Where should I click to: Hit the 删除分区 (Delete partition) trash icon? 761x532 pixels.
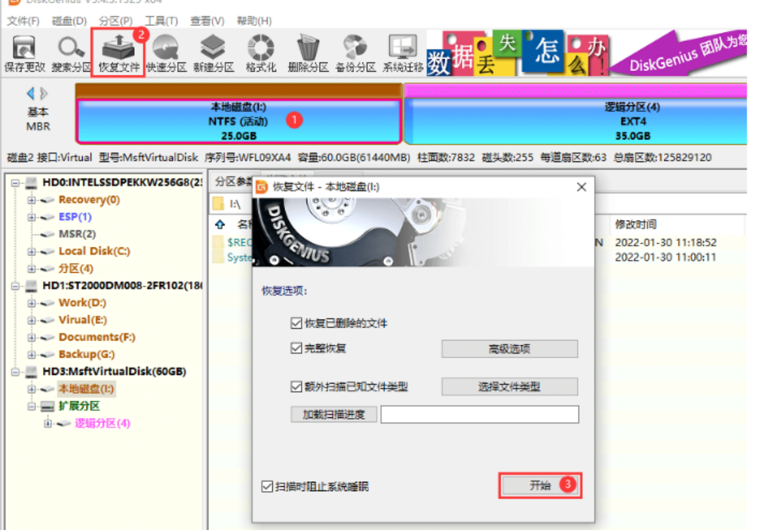point(308,54)
